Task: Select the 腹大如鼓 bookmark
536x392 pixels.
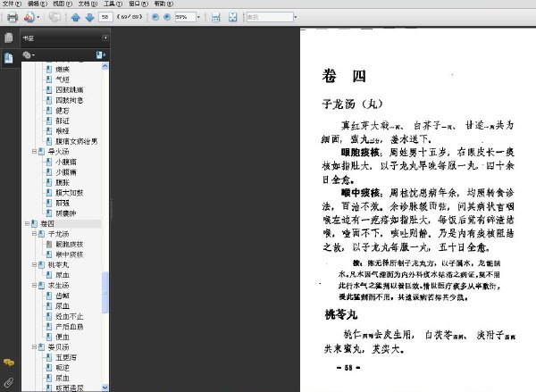Action: tap(70, 193)
